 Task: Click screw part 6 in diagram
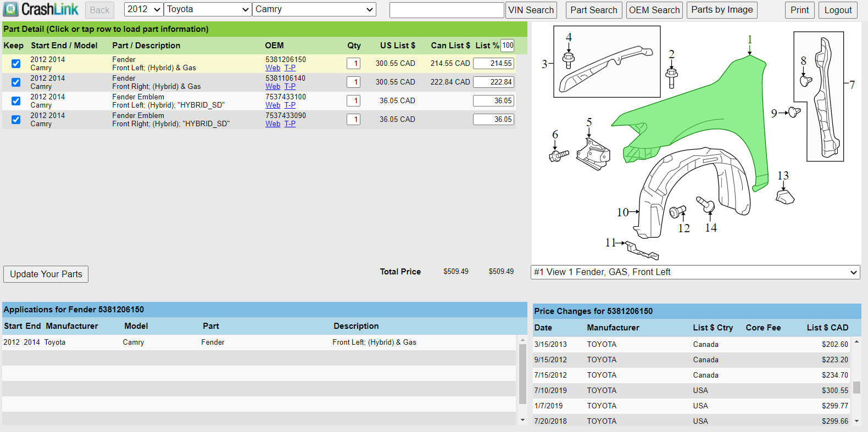click(559, 156)
